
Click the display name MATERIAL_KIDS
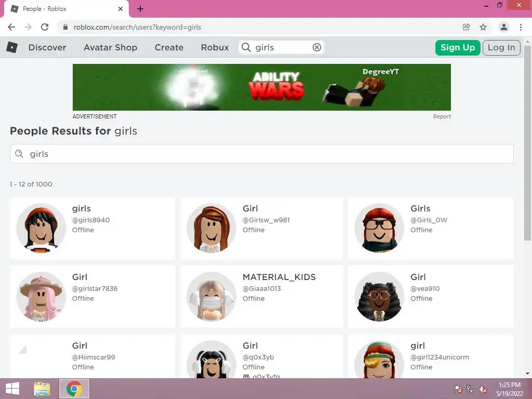click(279, 277)
